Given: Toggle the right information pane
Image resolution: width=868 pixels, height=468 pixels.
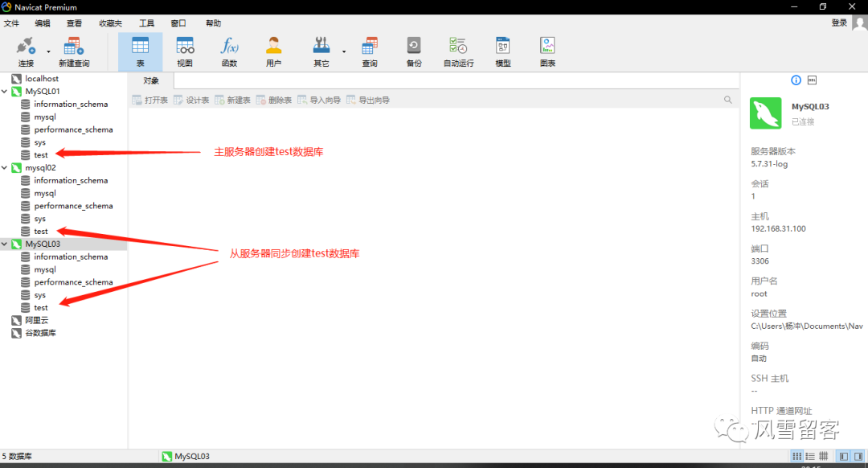Looking at the screenshot, I should (858, 457).
